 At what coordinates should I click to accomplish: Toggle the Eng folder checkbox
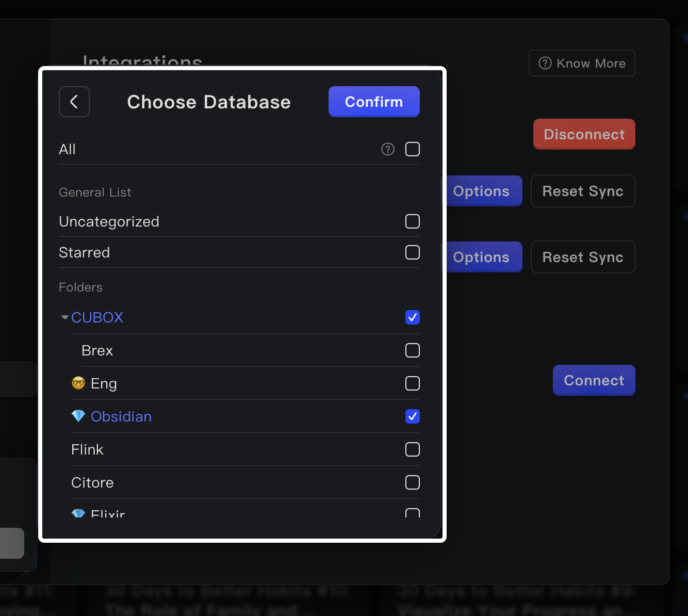(x=413, y=383)
